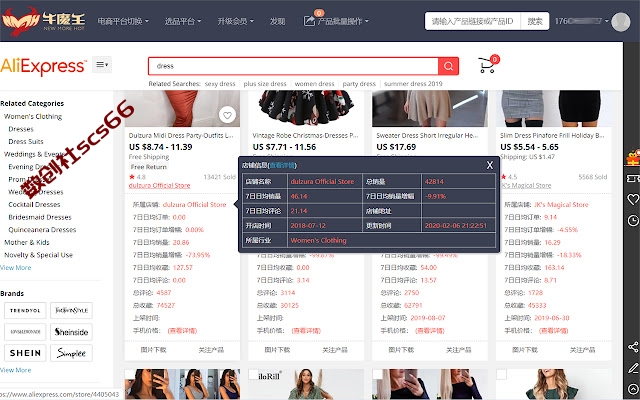640x400 pixels.
Task: Open the 升级会员 dropdown
Action: click(235, 21)
